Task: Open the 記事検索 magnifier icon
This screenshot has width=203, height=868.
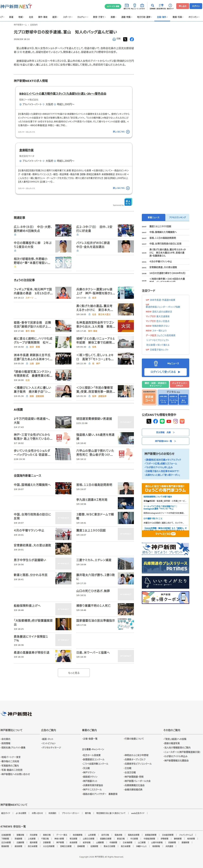Action: click(152, 6)
